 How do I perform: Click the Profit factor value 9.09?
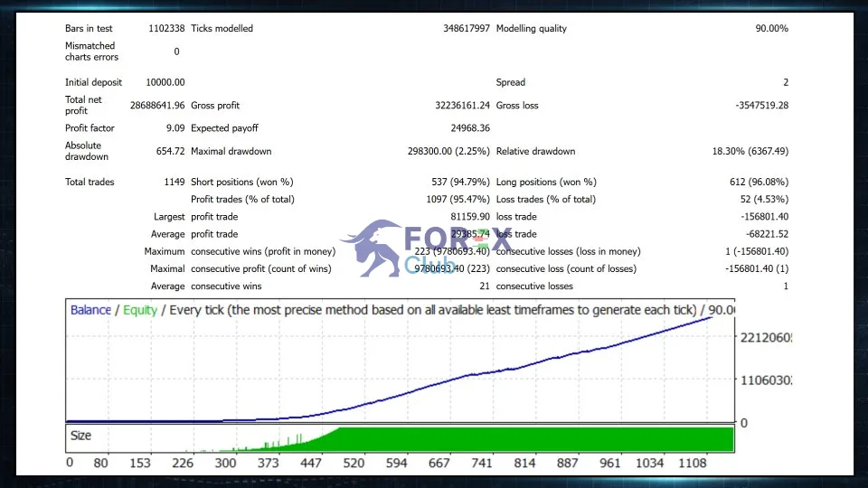point(175,127)
